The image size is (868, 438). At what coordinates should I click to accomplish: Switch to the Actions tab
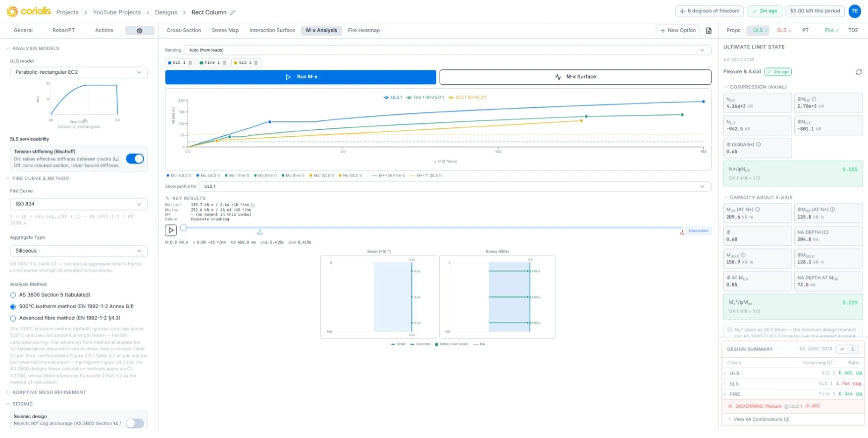coord(104,31)
